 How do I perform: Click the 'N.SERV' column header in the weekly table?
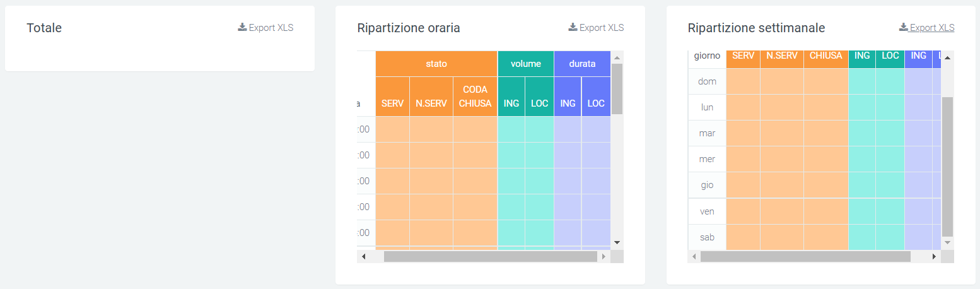pos(782,56)
